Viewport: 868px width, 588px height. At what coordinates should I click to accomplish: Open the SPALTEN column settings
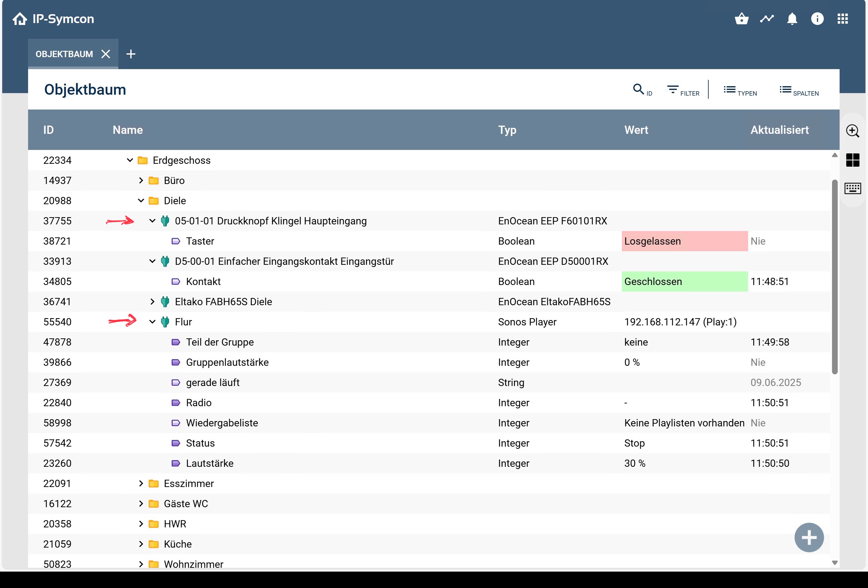799,90
